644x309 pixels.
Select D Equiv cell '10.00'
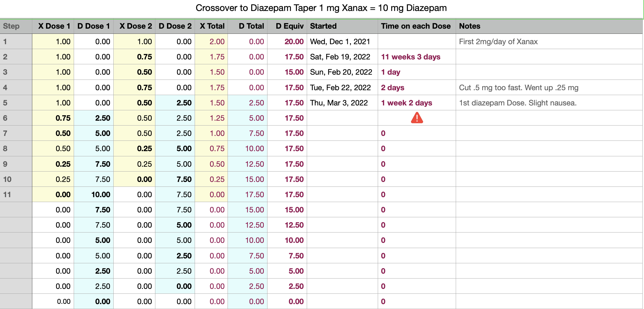point(287,240)
